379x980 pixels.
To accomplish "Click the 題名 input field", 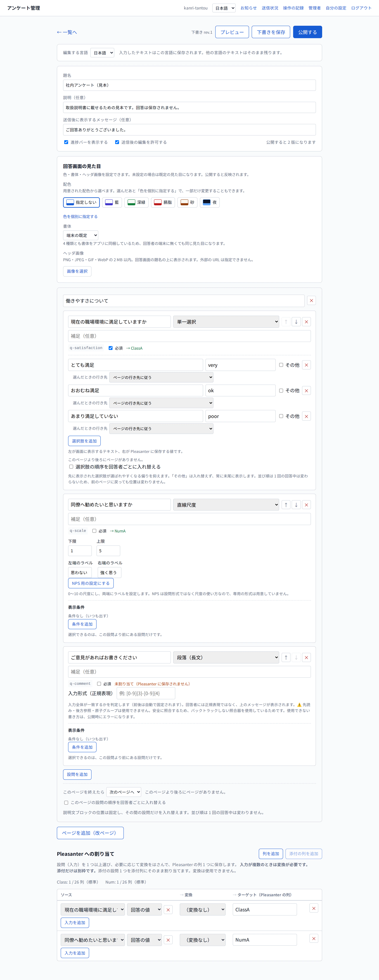I will (189, 85).
